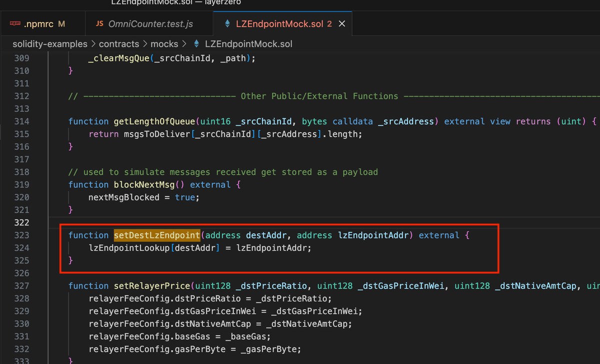Click line number 327
The image size is (600, 364).
[21, 286]
